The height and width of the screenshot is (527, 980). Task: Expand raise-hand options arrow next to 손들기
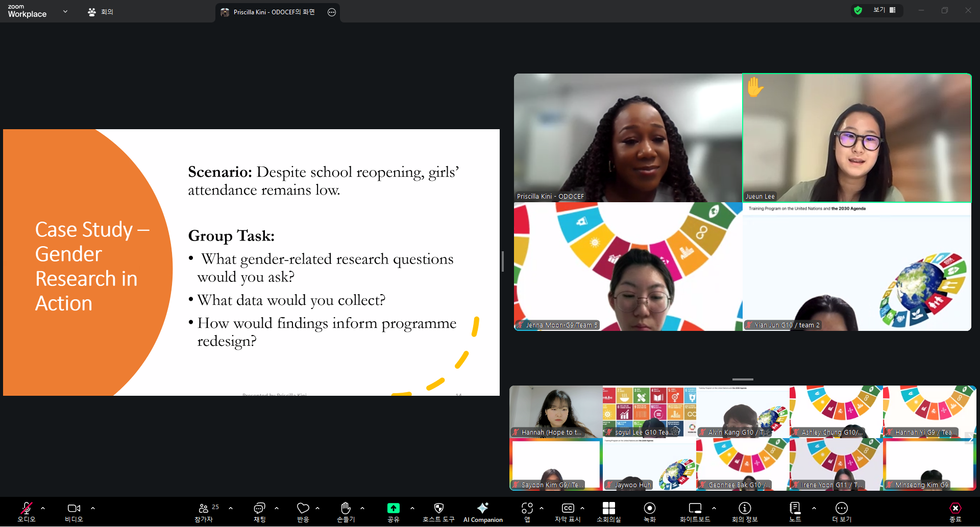pyautogui.click(x=362, y=508)
